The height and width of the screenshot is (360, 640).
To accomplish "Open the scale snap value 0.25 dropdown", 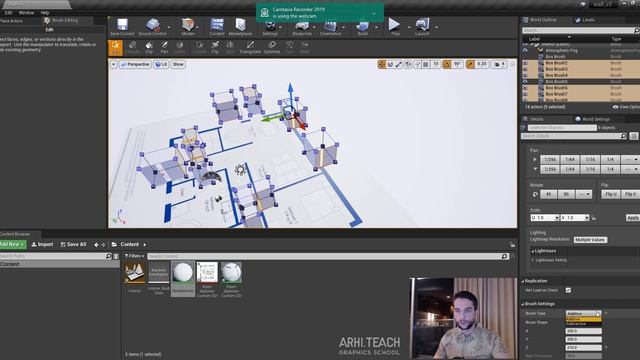I will tap(482, 64).
